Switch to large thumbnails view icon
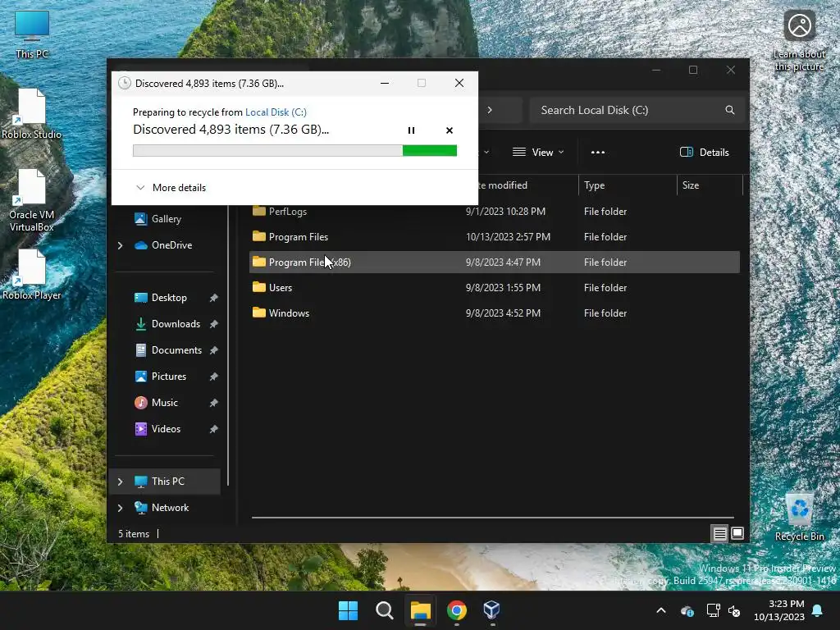The width and height of the screenshot is (840, 630). pyautogui.click(x=737, y=533)
